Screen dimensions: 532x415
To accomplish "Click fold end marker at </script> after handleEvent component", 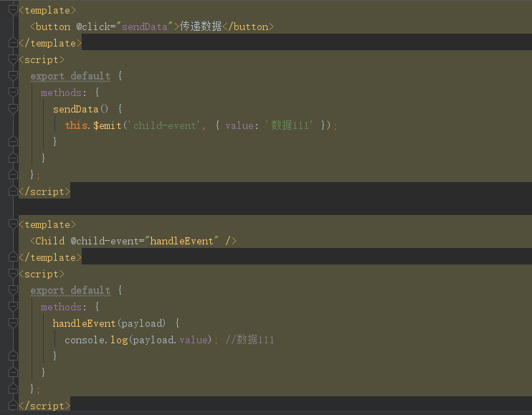I will 13,406.
